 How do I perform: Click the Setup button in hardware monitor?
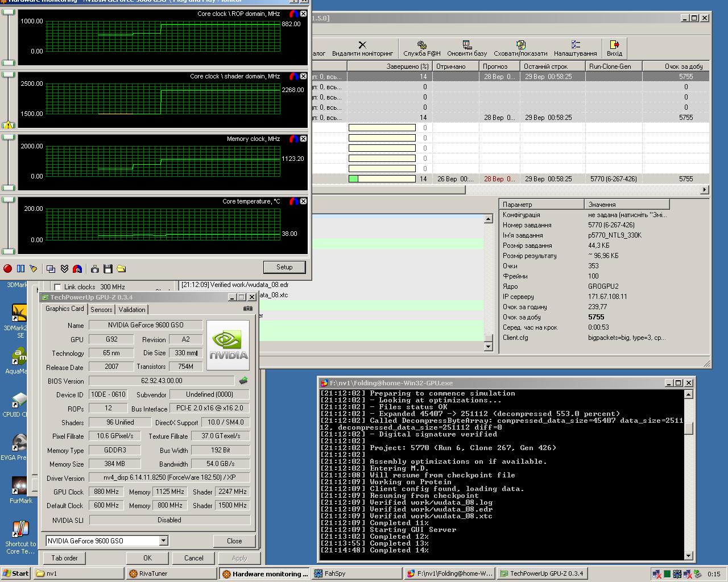[x=284, y=267]
